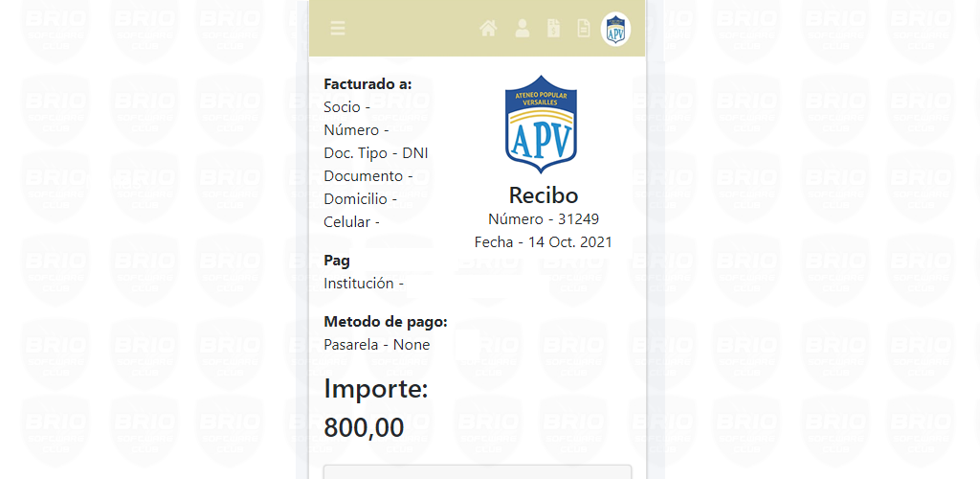Click the 'Facturado a:' label
Image resolution: width=980 pixels, height=479 pixels.
[x=367, y=83]
